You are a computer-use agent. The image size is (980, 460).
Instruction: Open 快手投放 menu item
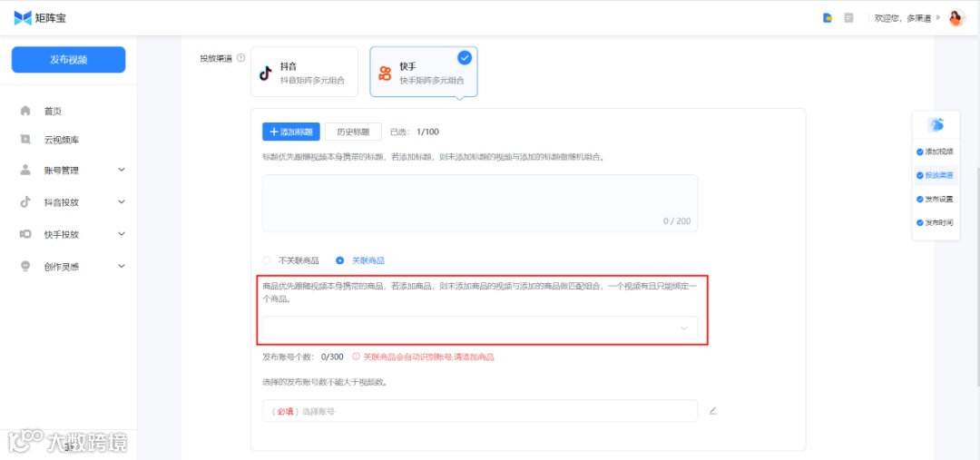[62, 234]
